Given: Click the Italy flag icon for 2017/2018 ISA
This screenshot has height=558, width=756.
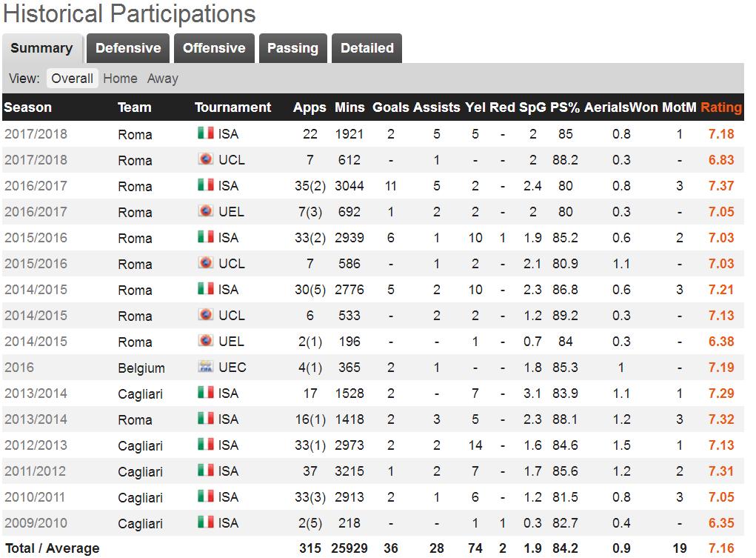Looking at the screenshot, I should coord(205,133).
